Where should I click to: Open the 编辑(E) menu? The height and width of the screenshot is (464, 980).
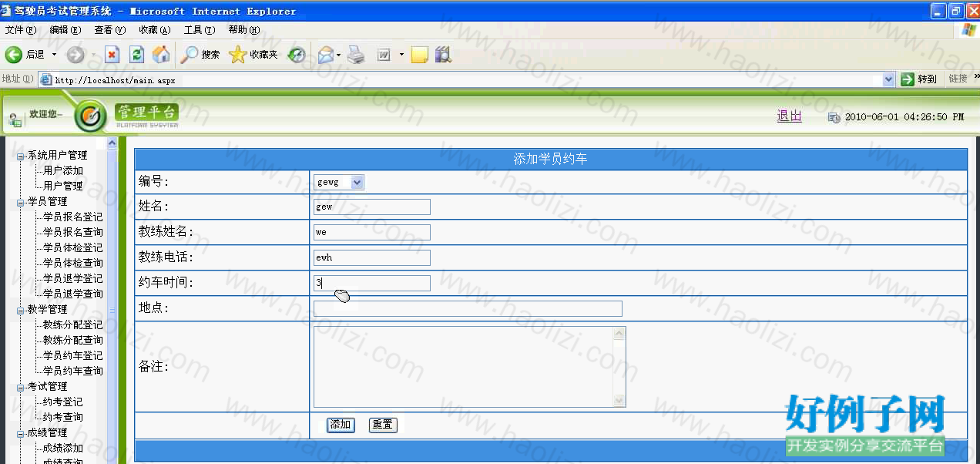coord(65,30)
